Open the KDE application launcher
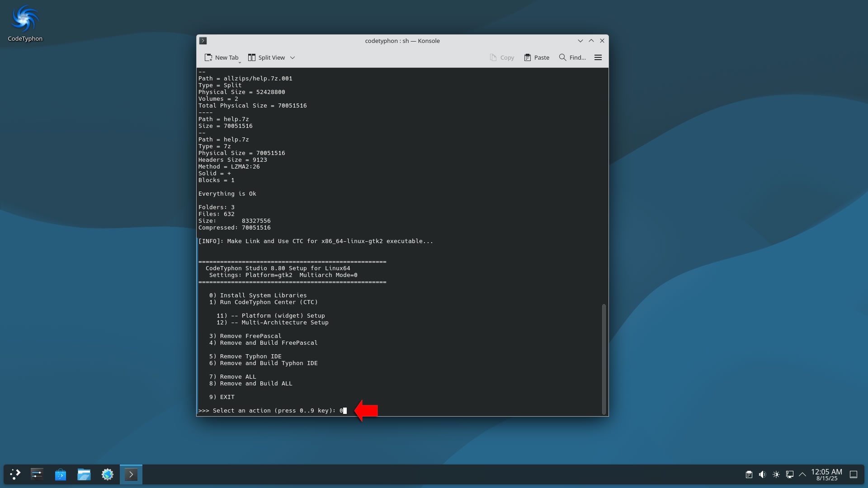The height and width of the screenshot is (488, 868). (x=15, y=474)
